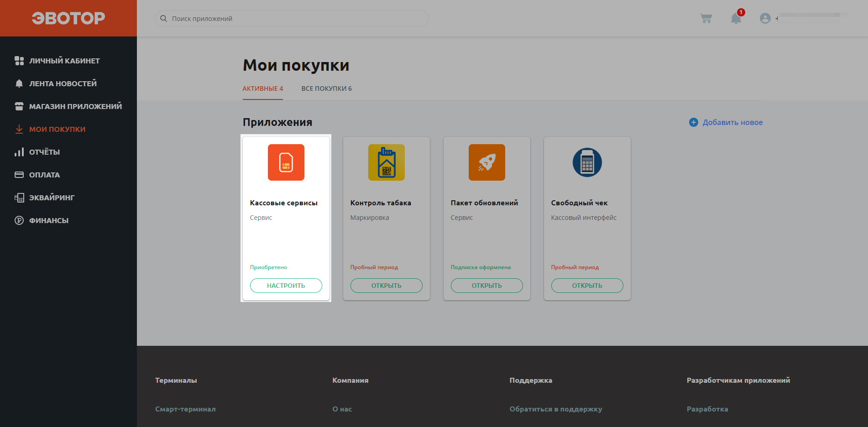Image resolution: width=868 pixels, height=427 pixels.
Task: Focus the Поиск приложений search field
Action: pyautogui.click(x=292, y=18)
